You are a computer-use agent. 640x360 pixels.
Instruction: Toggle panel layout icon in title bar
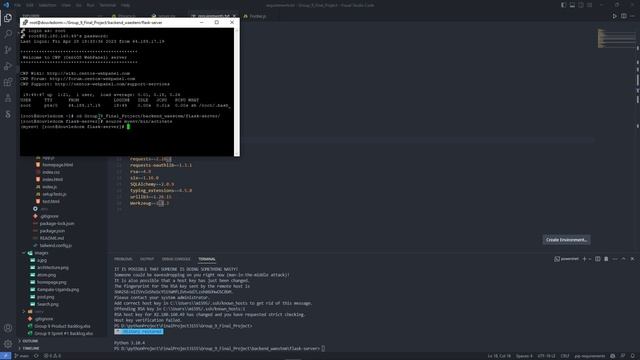point(572,5)
